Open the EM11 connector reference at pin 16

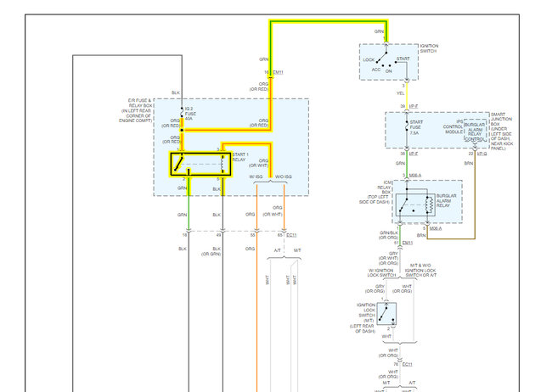(278, 72)
